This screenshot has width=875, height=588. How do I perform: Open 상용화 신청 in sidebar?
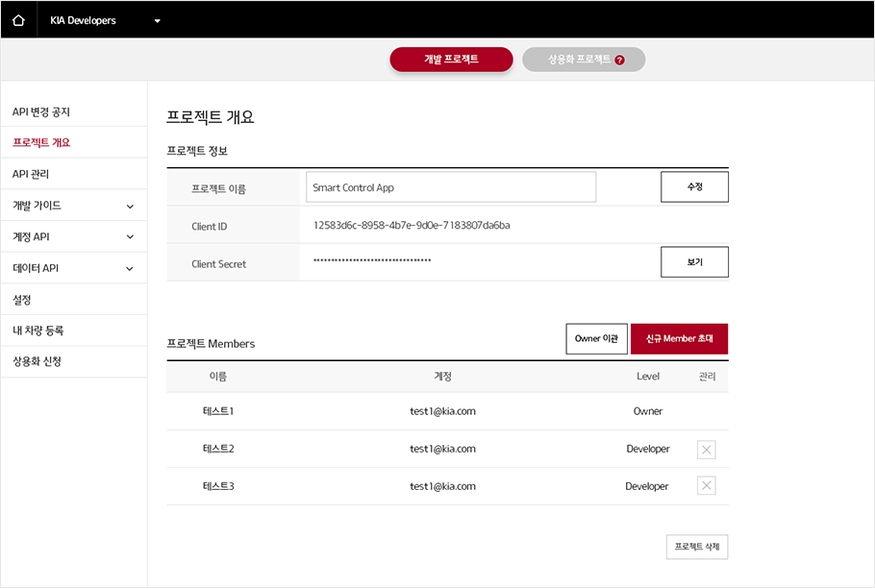37,361
